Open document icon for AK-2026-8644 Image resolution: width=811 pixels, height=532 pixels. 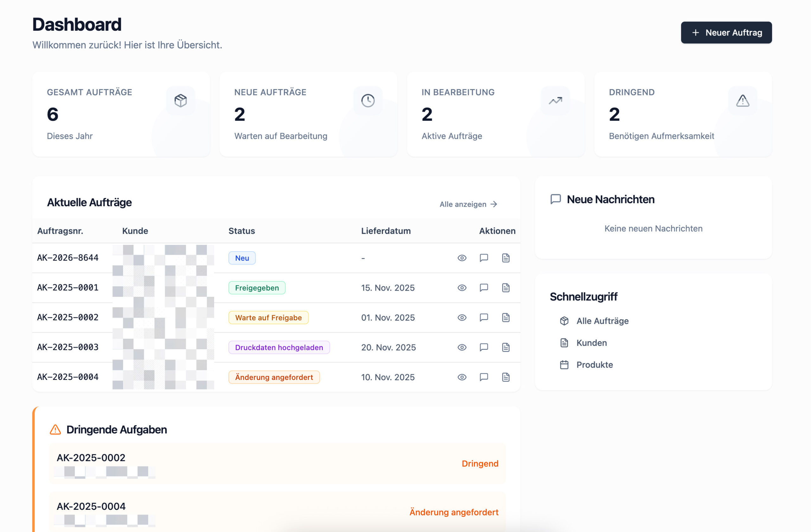coord(506,258)
